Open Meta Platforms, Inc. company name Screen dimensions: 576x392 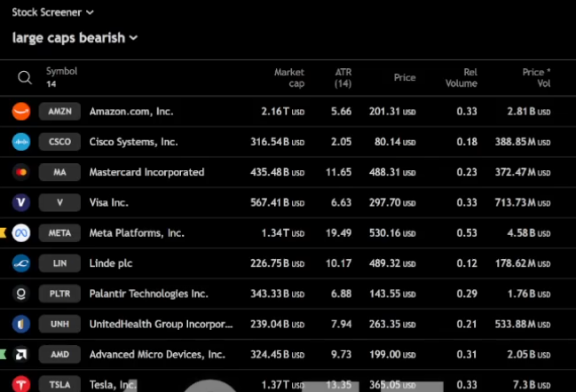[x=137, y=233]
